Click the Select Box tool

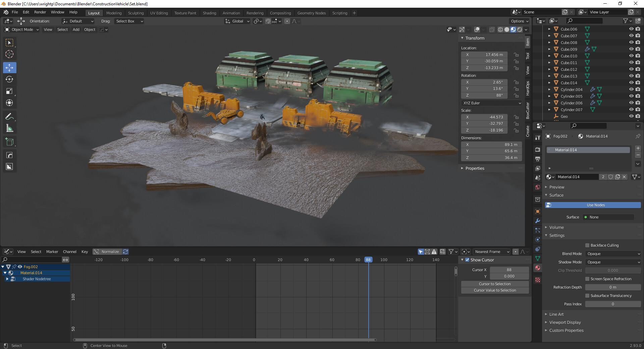pyautogui.click(x=9, y=43)
